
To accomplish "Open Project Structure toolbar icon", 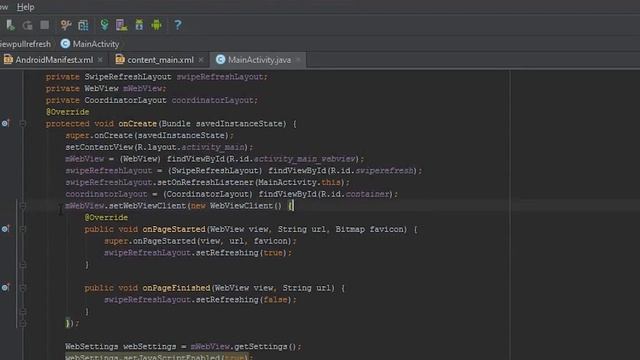I will tap(83, 25).
